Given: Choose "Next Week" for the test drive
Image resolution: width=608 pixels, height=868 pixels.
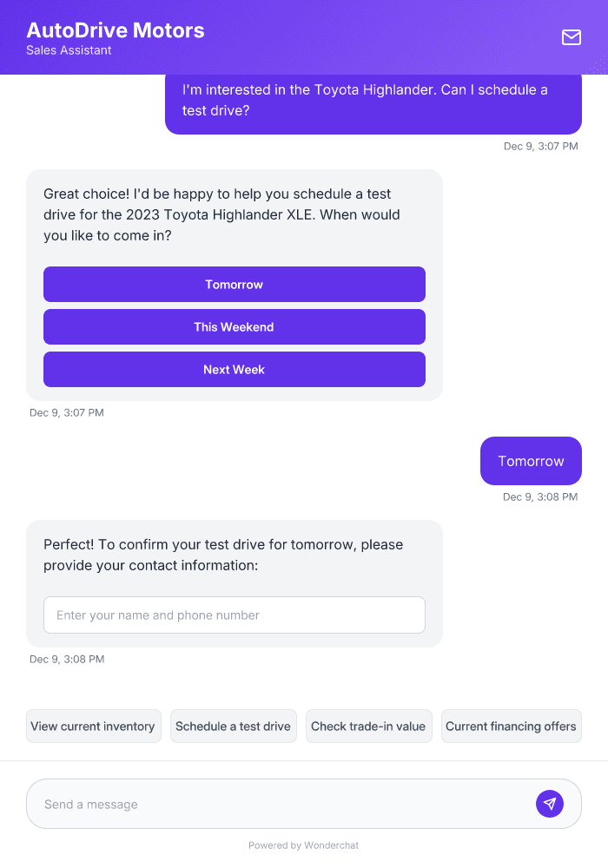Looking at the screenshot, I should pyautogui.click(x=234, y=369).
